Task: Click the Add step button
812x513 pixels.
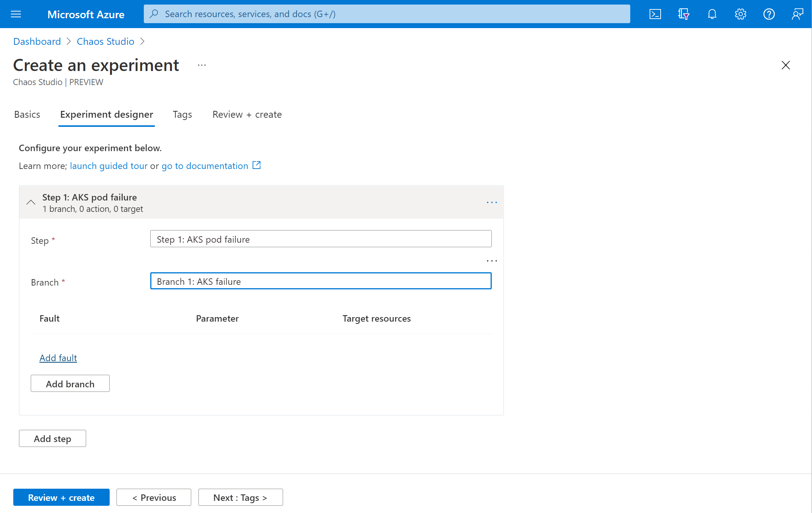Action: click(53, 438)
